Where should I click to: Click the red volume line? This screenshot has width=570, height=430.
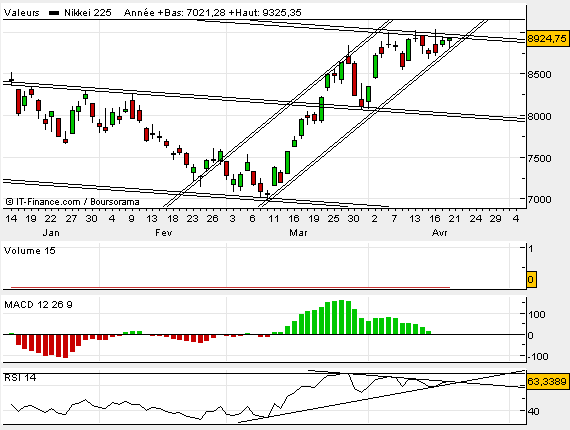tap(230, 287)
